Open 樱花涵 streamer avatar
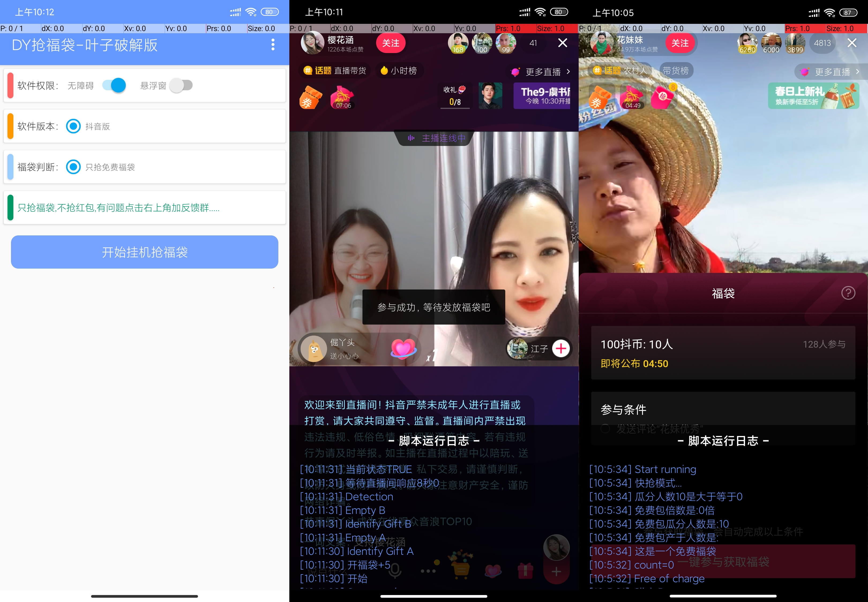 pos(312,43)
